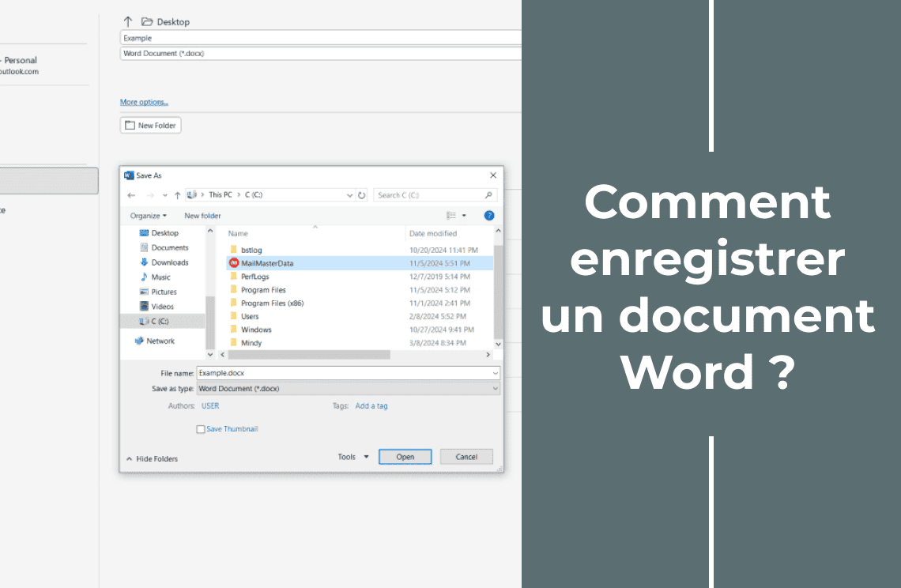Expand the Save as type dropdown

(496, 389)
